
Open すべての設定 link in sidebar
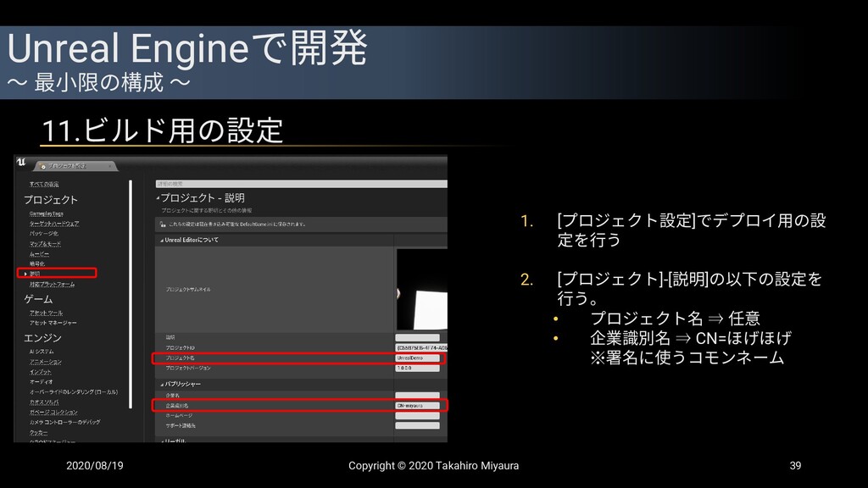pyautogui.click(x=44, y=184)
